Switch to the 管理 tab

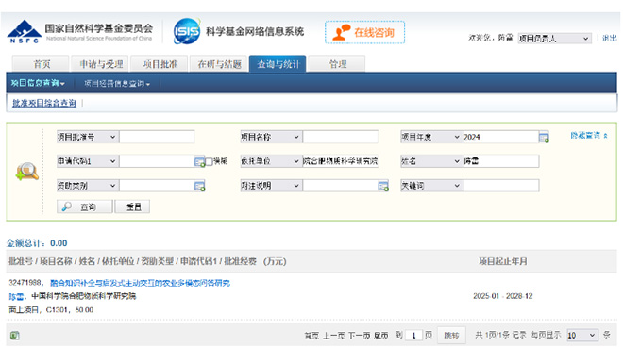[337, 64]
